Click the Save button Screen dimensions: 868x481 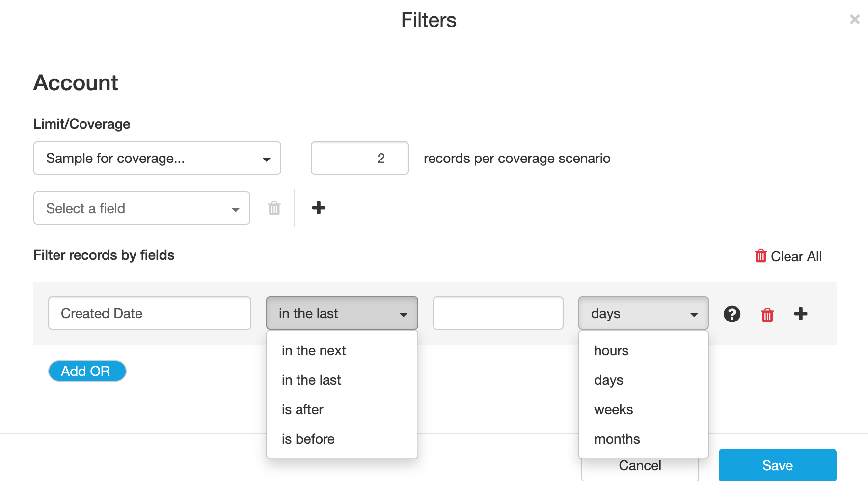tap(778, 465)
